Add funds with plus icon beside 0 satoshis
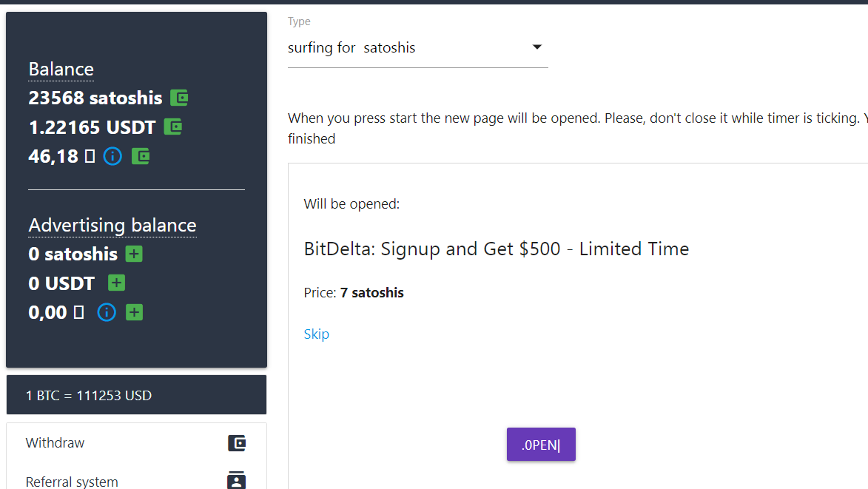868x489 pixels. 134,254
